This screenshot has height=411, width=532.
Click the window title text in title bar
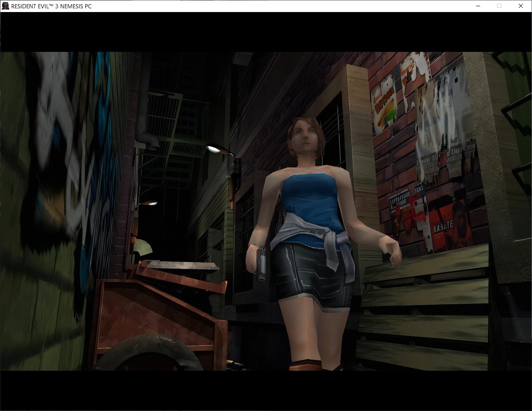point(51,6)
